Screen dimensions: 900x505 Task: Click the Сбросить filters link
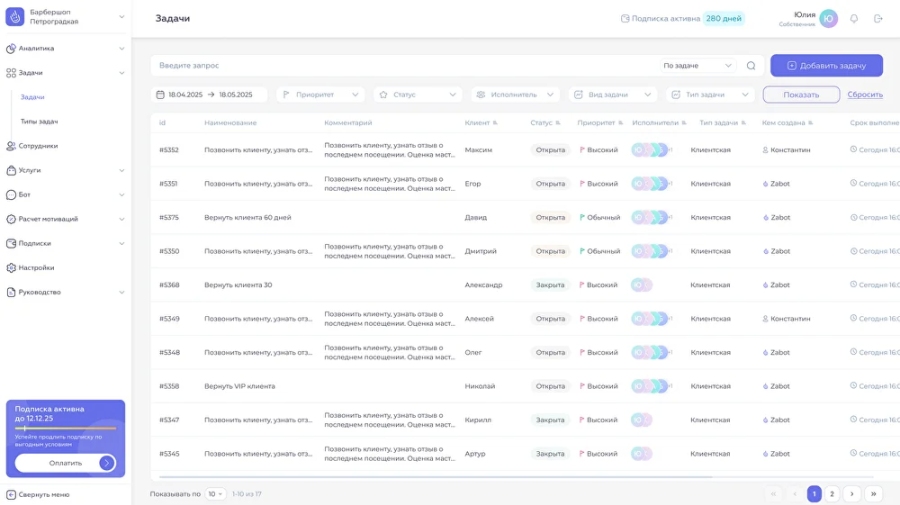click(865, 95)
